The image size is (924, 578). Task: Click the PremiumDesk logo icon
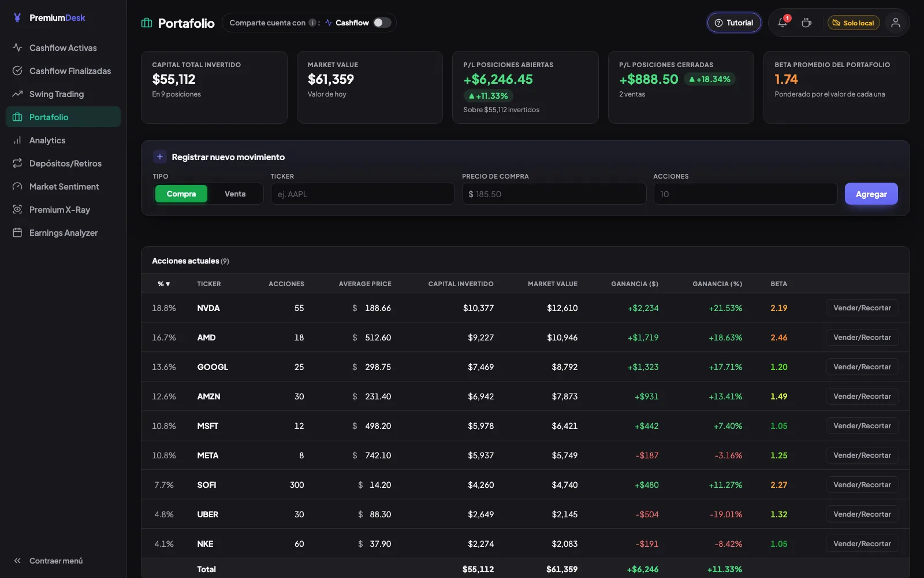point(17,17)
